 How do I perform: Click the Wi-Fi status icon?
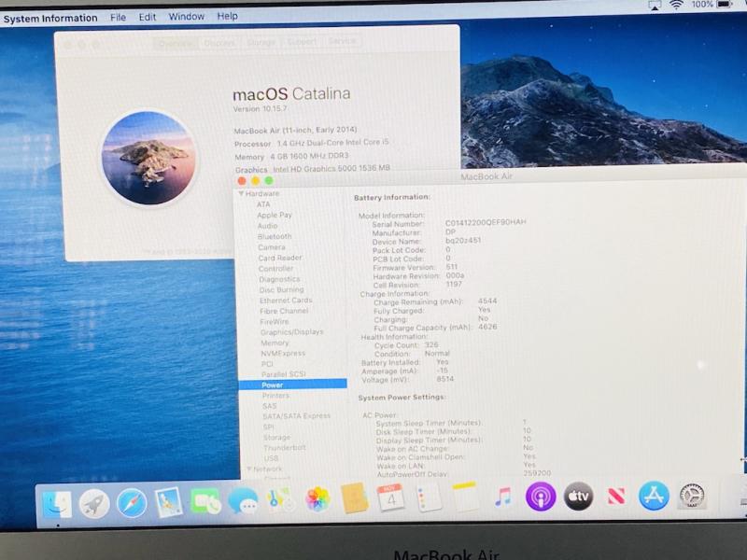(x=676, y=5)
